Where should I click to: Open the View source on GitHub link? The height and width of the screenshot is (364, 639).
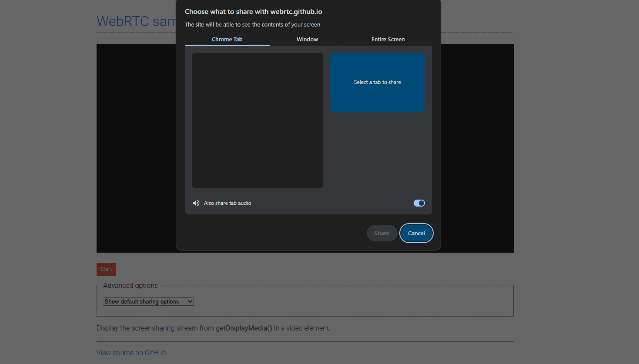tap(131, 353)
